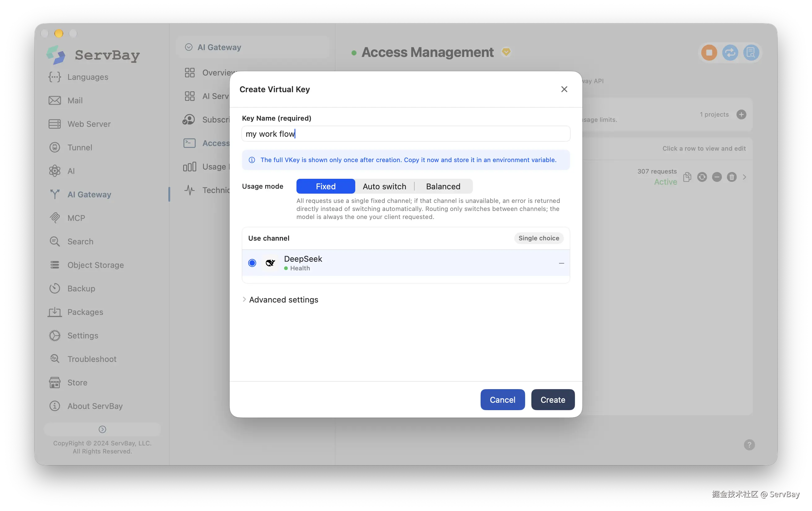This screenshot has height=511, width=812.
Task: Expand the key row with chevron
Action: tap(744, 177)
